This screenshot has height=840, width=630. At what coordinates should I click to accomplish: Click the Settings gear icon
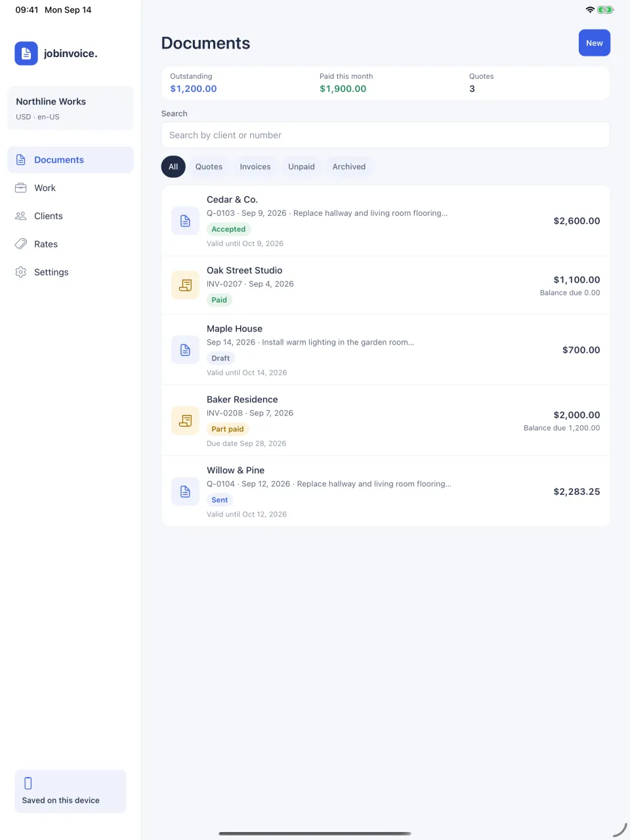click(21, 272)
